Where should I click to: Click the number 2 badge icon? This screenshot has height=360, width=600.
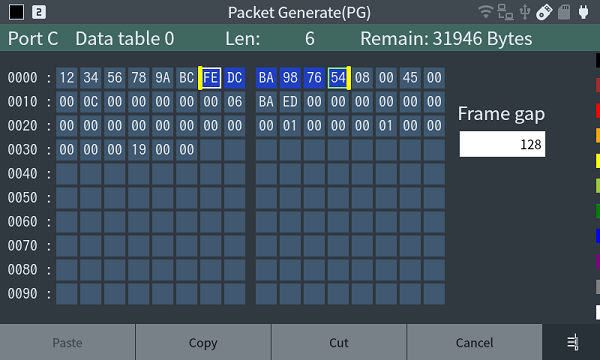pos(39,12)
